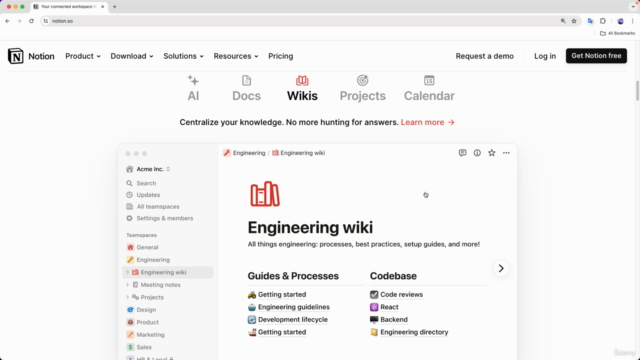Click the page vertical scrollbar
Image resolution: width=640 pixels, height=360 pixels.
tap(637, 91)
